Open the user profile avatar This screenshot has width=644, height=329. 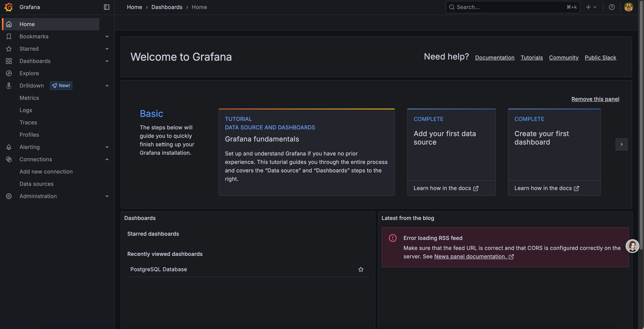[628, 7]
